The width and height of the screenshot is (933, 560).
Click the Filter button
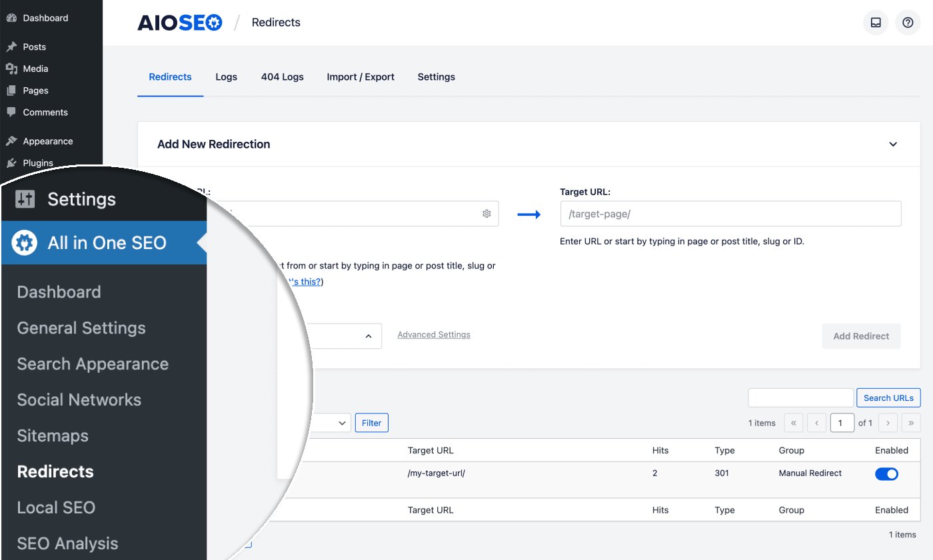pyautogui.click(x=372, y=423)
